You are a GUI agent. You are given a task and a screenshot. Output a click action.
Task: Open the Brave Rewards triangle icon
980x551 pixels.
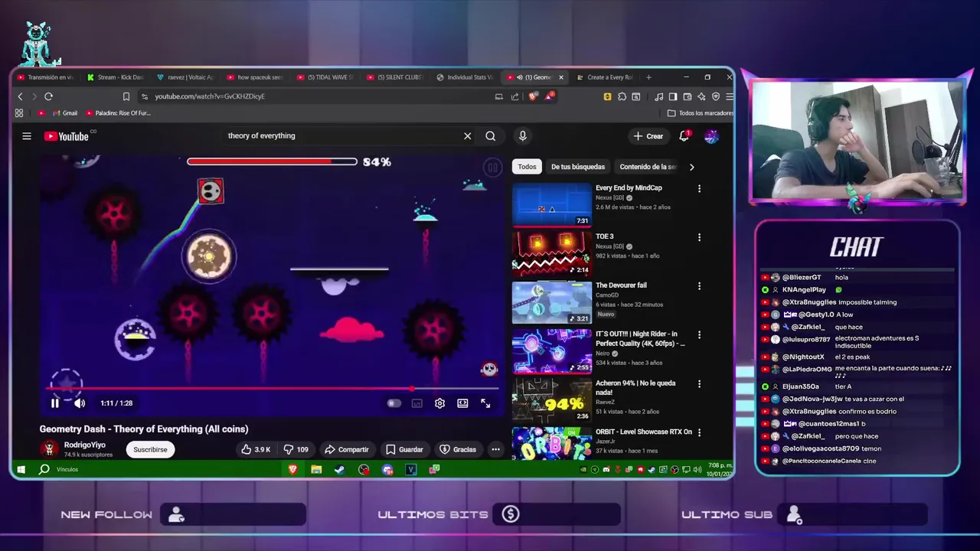tap(550, 96)
